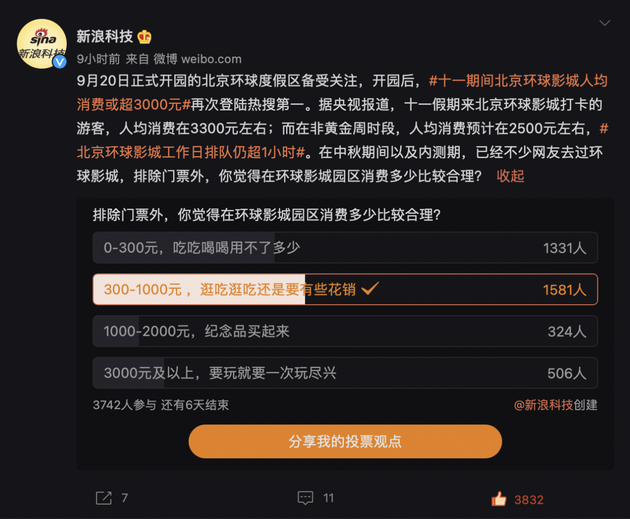Click the checkmark on 300-1000元 option

[369, 289]
